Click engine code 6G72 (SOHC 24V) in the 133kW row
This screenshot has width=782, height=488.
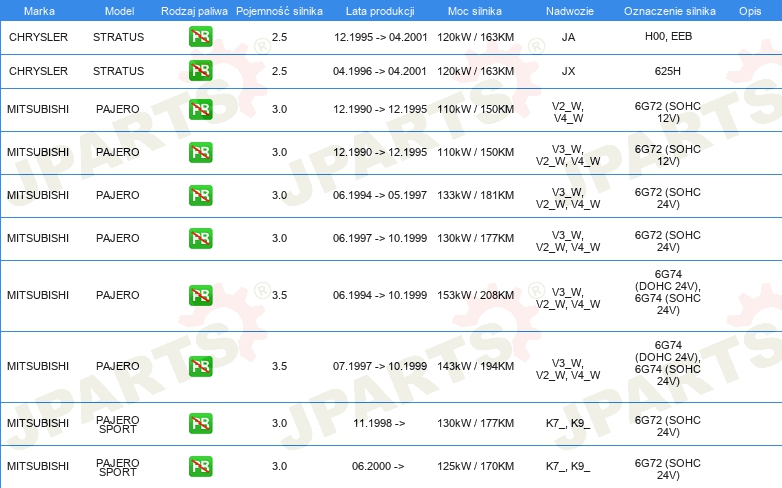[x=668, y=198]
